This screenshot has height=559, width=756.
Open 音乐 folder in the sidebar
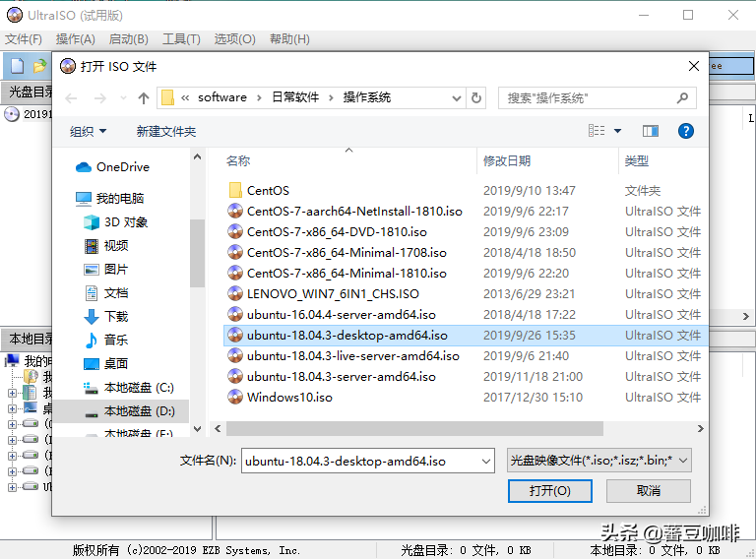point(106,341)
